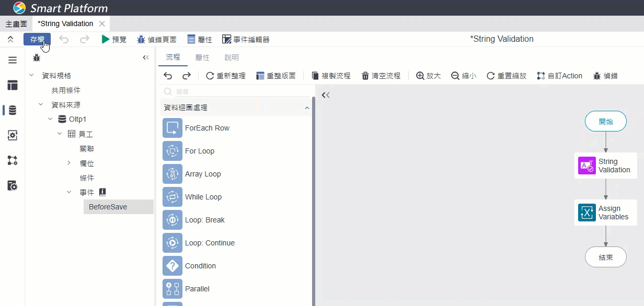Screen dimensions: 644x306
Task: Select the ForEach Row action icon
Action: click(x=172, y=128)
